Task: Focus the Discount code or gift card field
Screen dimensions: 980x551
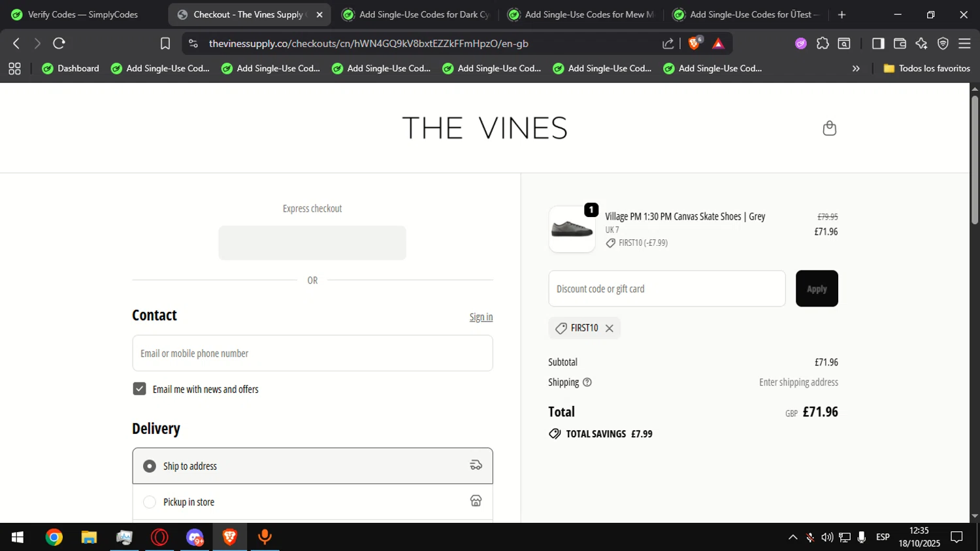Action: click(667, 288)
